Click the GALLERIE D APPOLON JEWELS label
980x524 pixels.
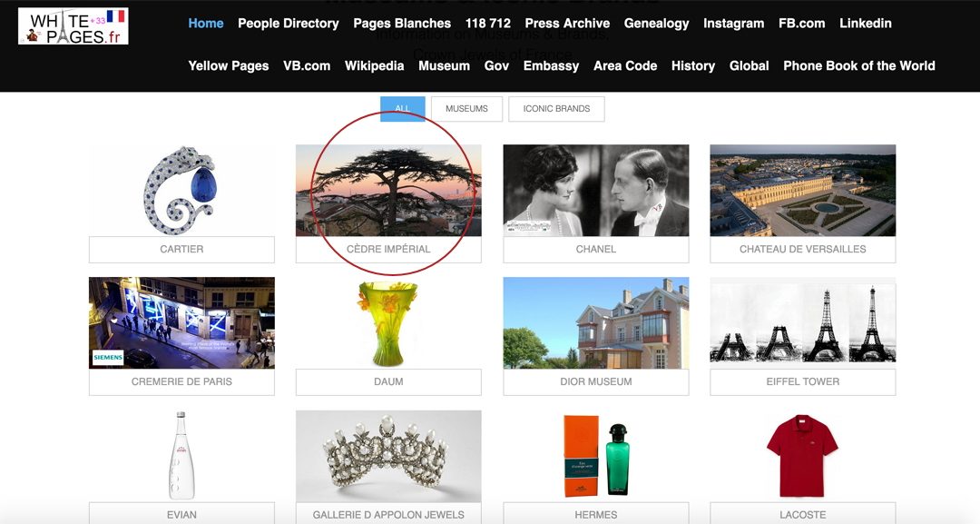pos(388,513)
